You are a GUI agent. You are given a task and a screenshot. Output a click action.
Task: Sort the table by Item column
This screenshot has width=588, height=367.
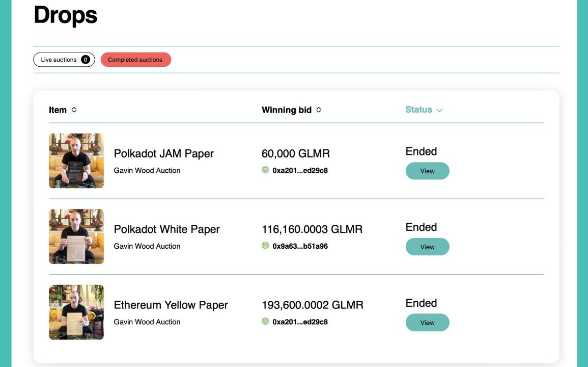point(74,110)
